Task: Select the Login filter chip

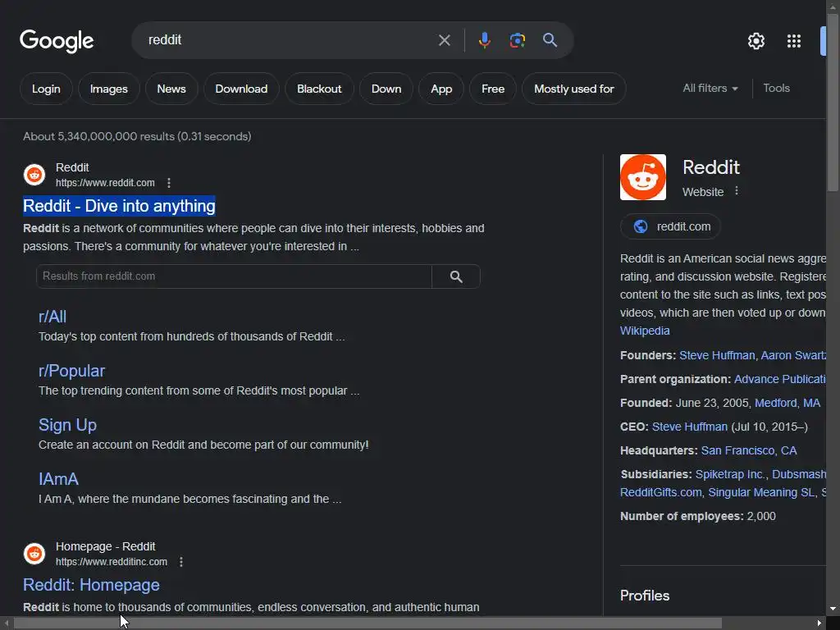Action: click(x=46, y=89)
